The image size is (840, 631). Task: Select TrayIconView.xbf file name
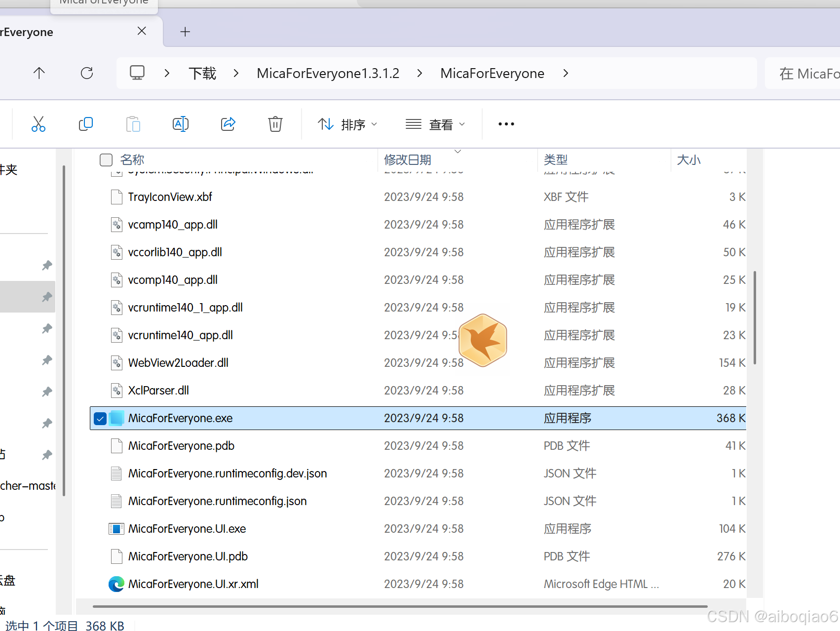170,197
